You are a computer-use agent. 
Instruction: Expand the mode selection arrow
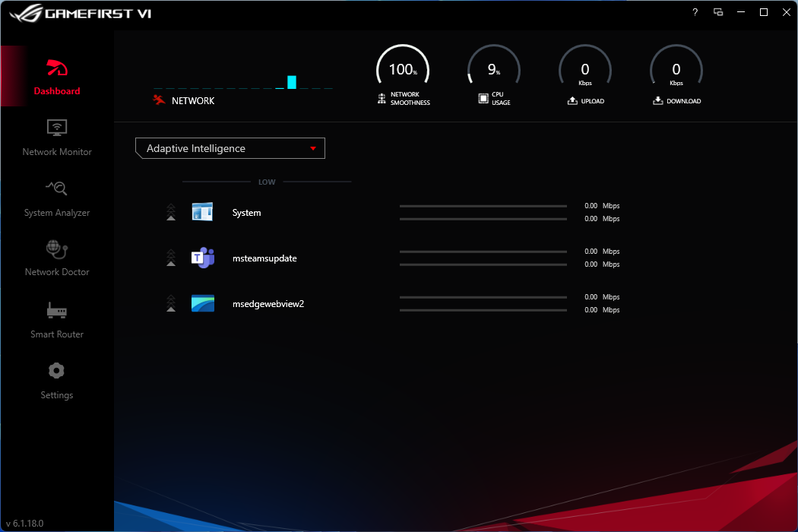[x=313, y=148]
